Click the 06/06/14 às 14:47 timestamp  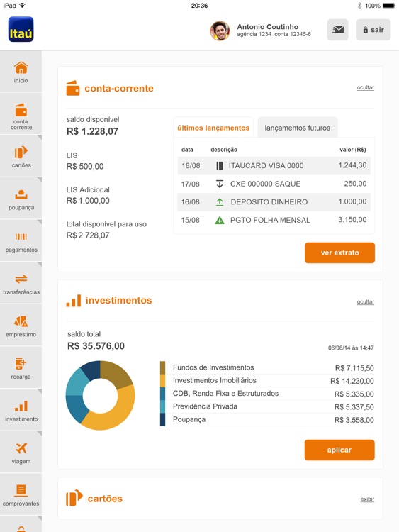click(x=351, y=348)
